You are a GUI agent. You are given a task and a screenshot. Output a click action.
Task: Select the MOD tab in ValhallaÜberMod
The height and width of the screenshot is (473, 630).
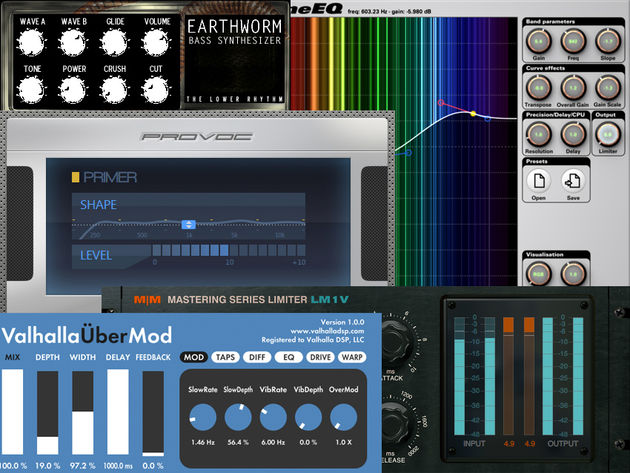click(194, 357)
